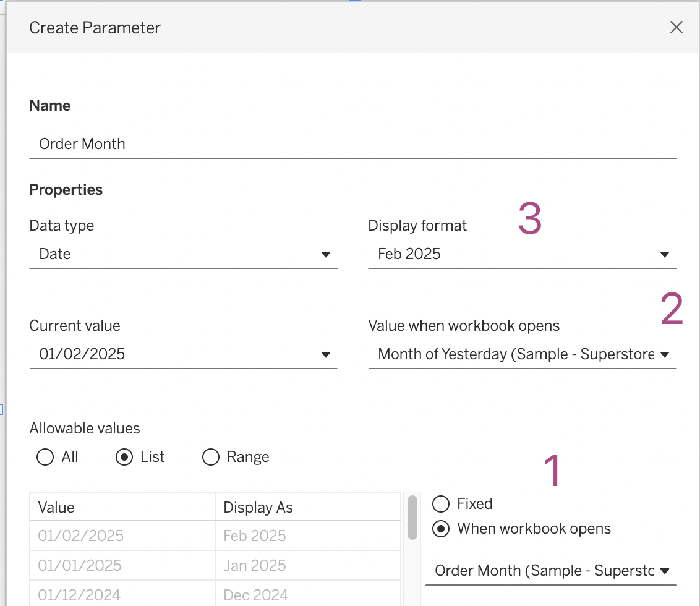Click the Jan 2025 display cell
This screenshot has height=606, width=700.
(x=307, y=565)
